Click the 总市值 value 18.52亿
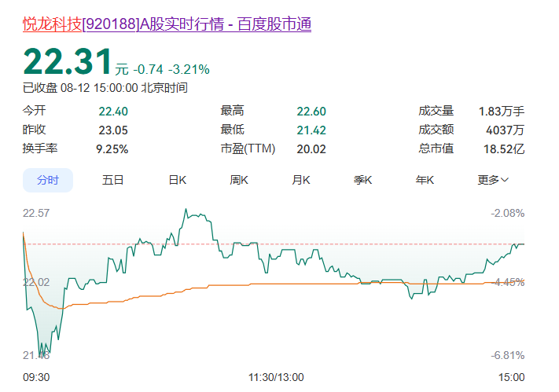 (x=504, y=149)
